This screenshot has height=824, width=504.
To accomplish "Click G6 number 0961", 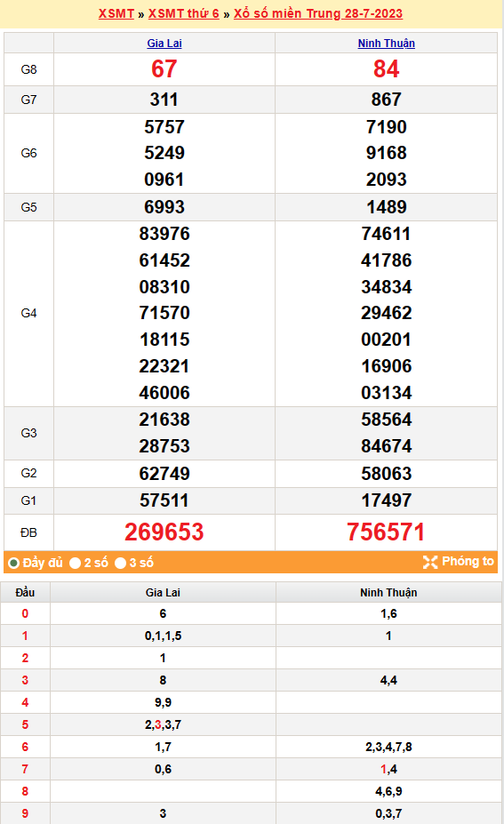I will click(164, 180).
